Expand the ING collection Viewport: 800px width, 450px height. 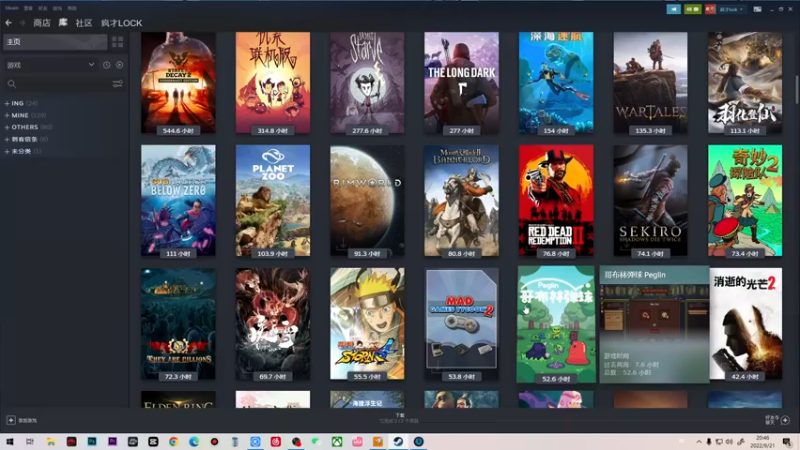tap(21, 103)
